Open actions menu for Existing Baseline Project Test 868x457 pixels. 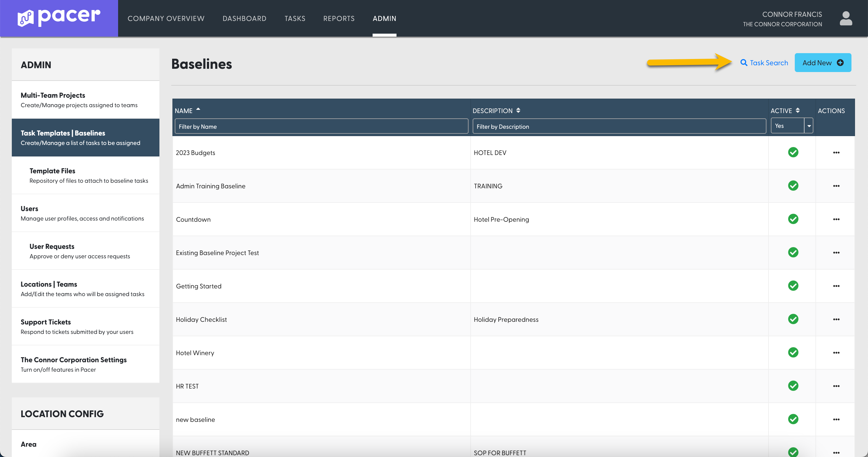tap(836, 253)
